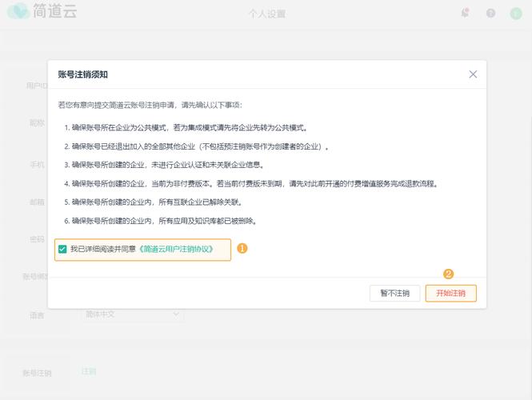The width and height of the screenshot is (532, 400).
Task: Click the 简道云 logo
Action: (x=42, y=11)
